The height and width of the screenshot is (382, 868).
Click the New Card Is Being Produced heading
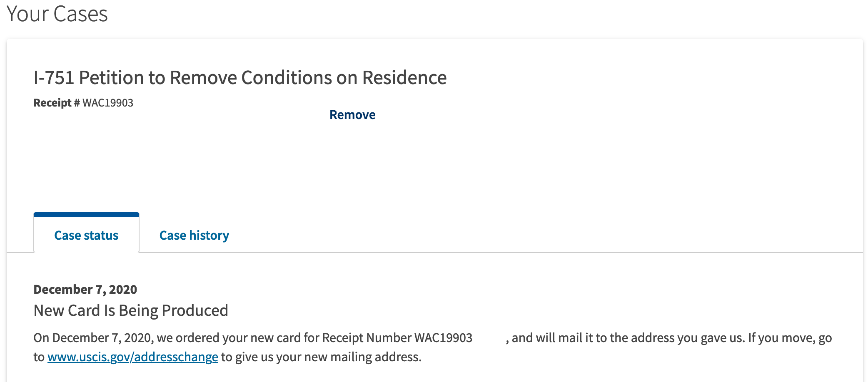pos(131,311)
